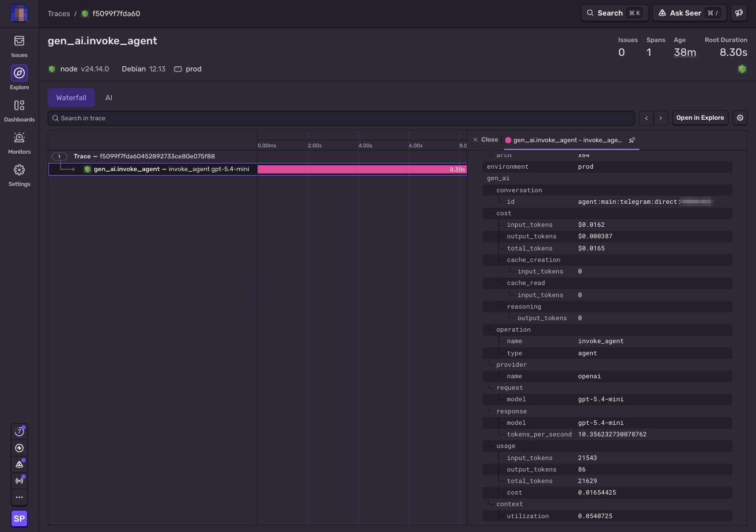Open the Issues section in sidebar
This screenshot has height=532, width=756.
coord(19,46)
